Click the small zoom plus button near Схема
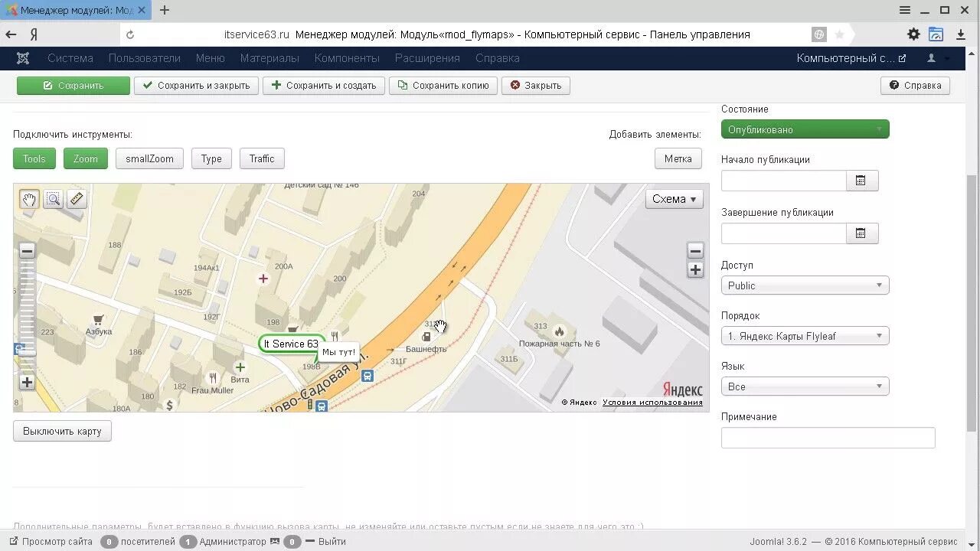This screenshot has height=551, width=980. click(x=695, y=269)
